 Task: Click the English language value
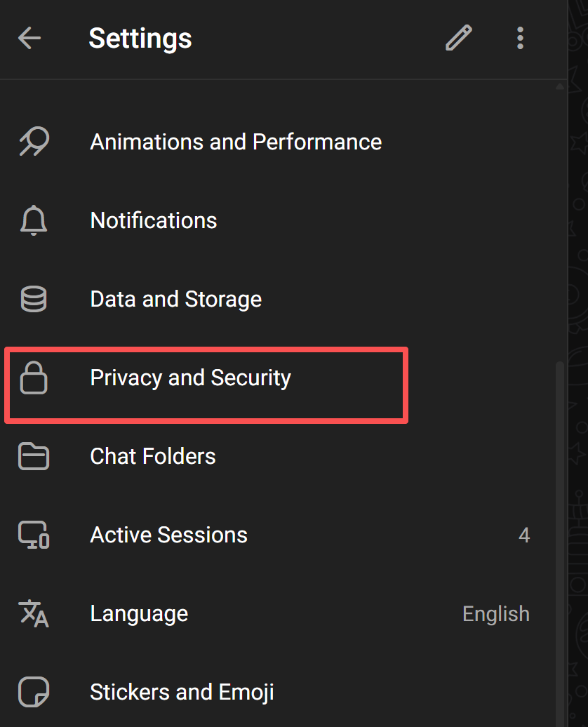495,614
